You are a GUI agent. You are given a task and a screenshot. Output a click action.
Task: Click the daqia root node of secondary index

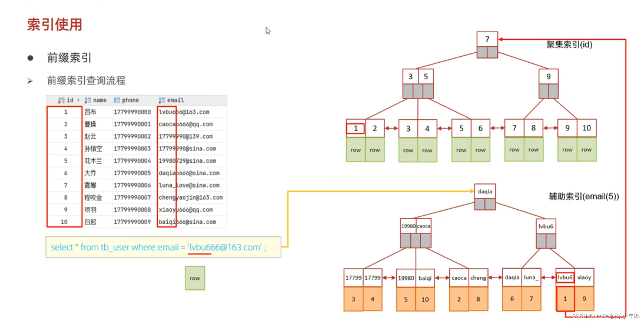[x=485, y=191]
